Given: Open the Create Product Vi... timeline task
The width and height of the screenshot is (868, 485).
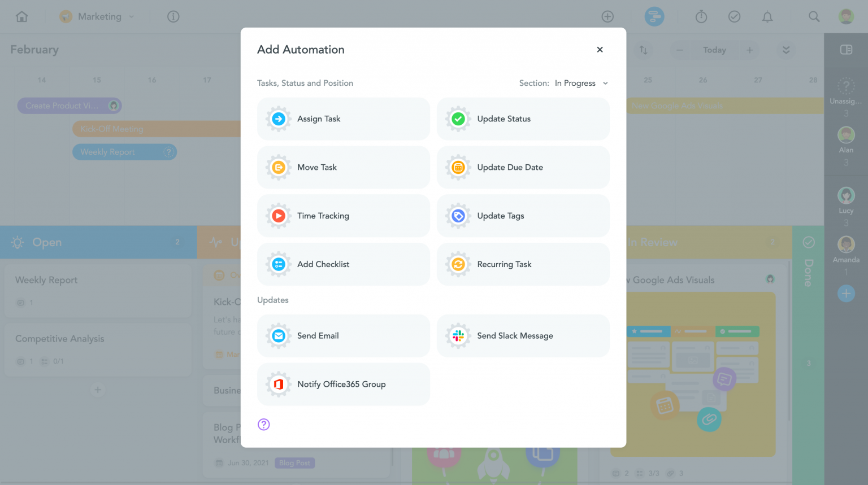Looking at the screenshot, I should pyautogui.click(x=70, y=106).
